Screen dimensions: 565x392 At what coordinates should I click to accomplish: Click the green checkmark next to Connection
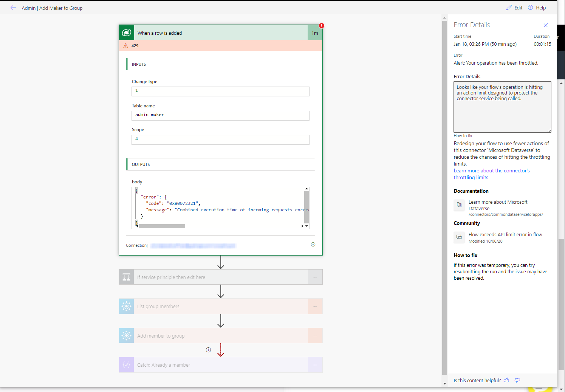point(313,244)
